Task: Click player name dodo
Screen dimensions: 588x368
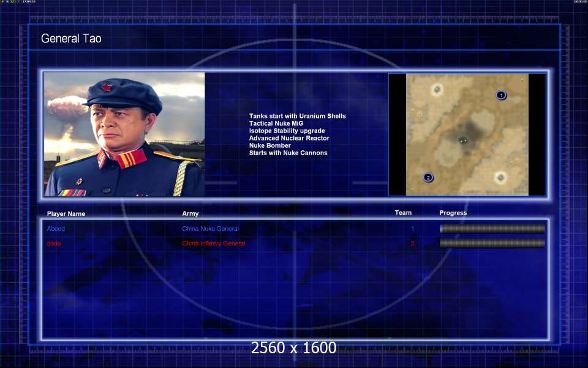Action: click(x=54, y=243)
